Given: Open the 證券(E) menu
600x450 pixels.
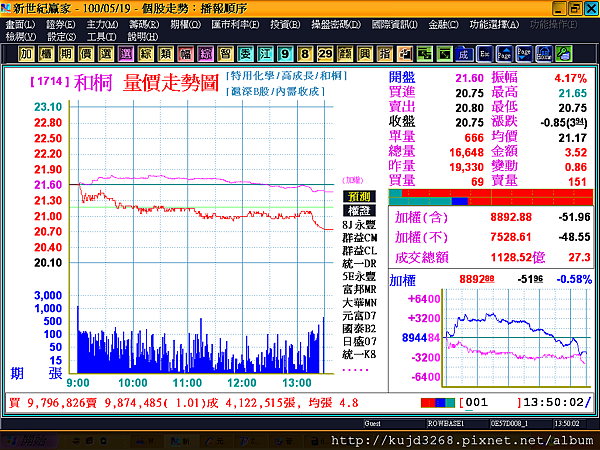Looking at the screenshot, I should click(61, 25).
